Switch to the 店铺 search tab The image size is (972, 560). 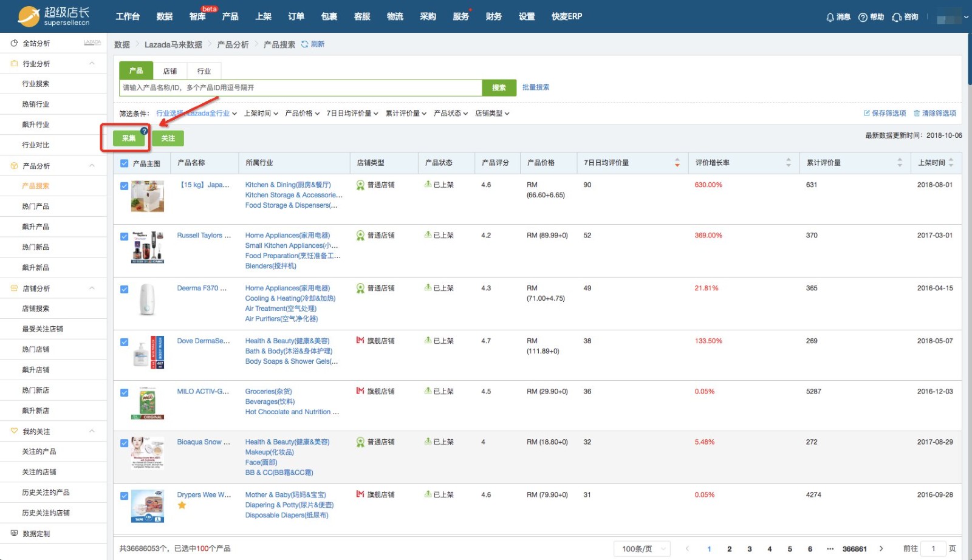point(170,71)
